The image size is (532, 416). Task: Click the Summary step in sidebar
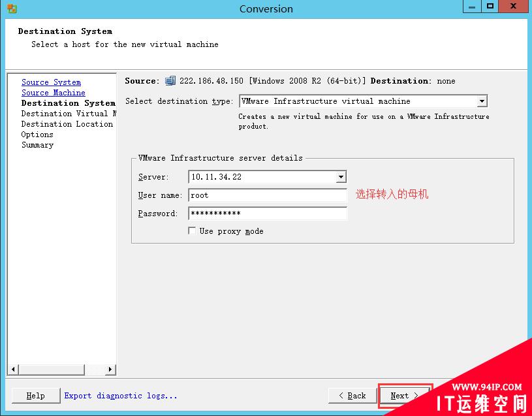point(37,145)
